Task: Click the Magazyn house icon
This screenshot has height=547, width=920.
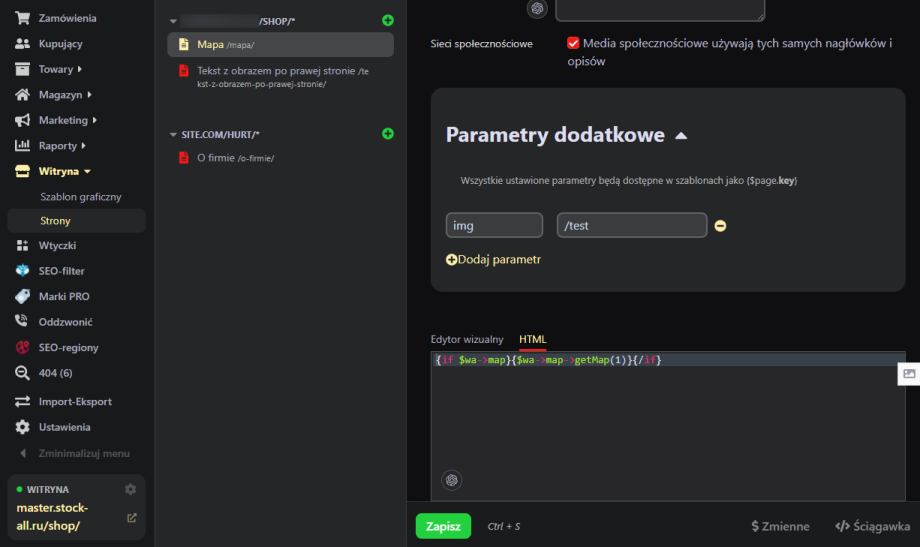Action: point(22,94)
